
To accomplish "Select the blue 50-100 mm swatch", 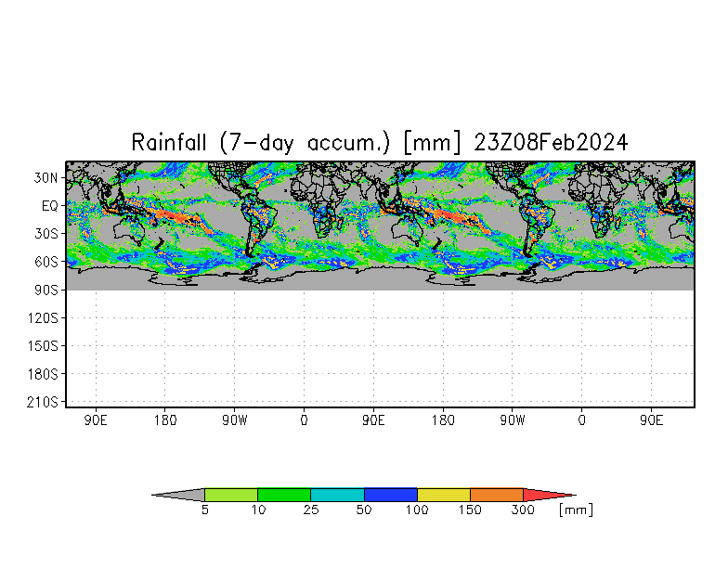I will click(391, 495).
